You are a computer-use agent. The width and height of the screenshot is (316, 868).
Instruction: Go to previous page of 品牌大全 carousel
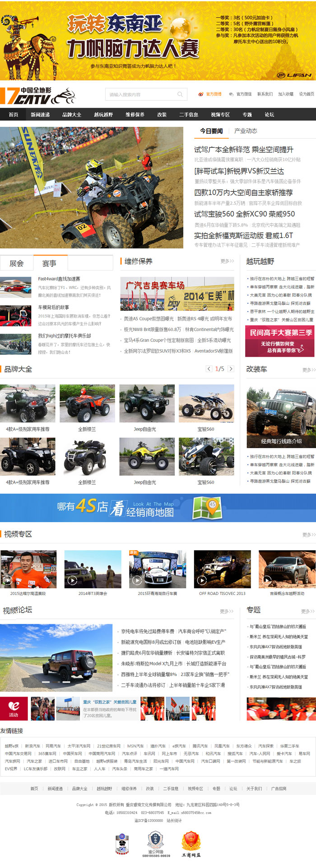(x=209, y=369)
